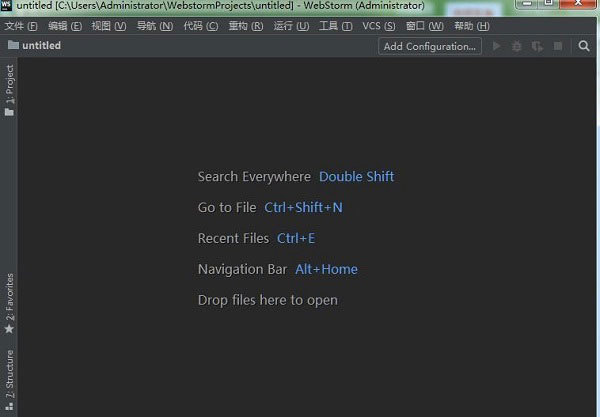600x417 pixels.
Task: Open the 运行 (U) menu
Action: (291, 26)
